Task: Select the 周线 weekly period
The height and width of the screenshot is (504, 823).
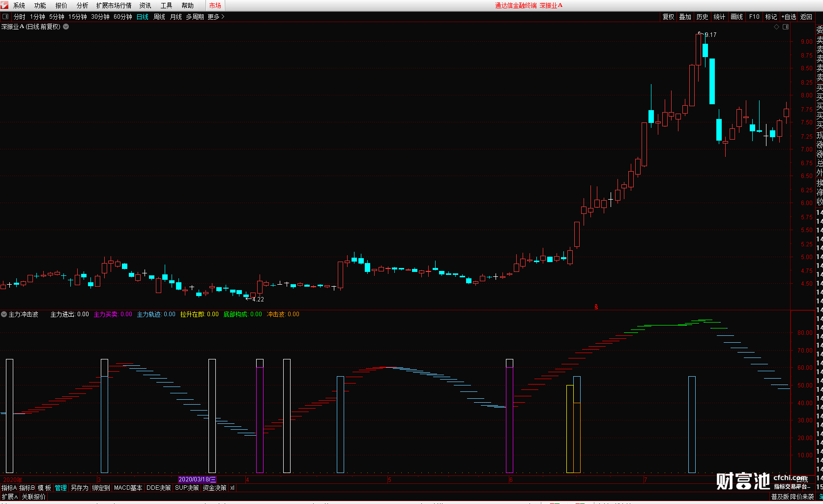Action: [159, 17]
